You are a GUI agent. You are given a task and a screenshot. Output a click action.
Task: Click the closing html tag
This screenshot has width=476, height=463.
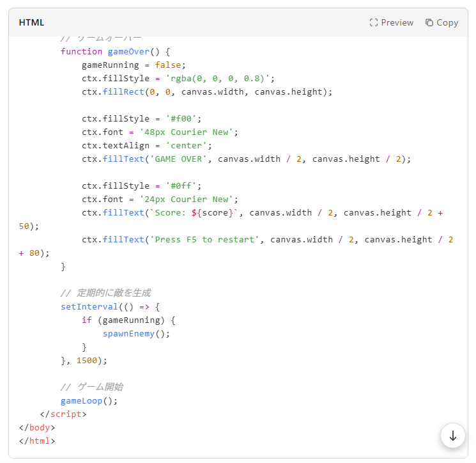37,441
